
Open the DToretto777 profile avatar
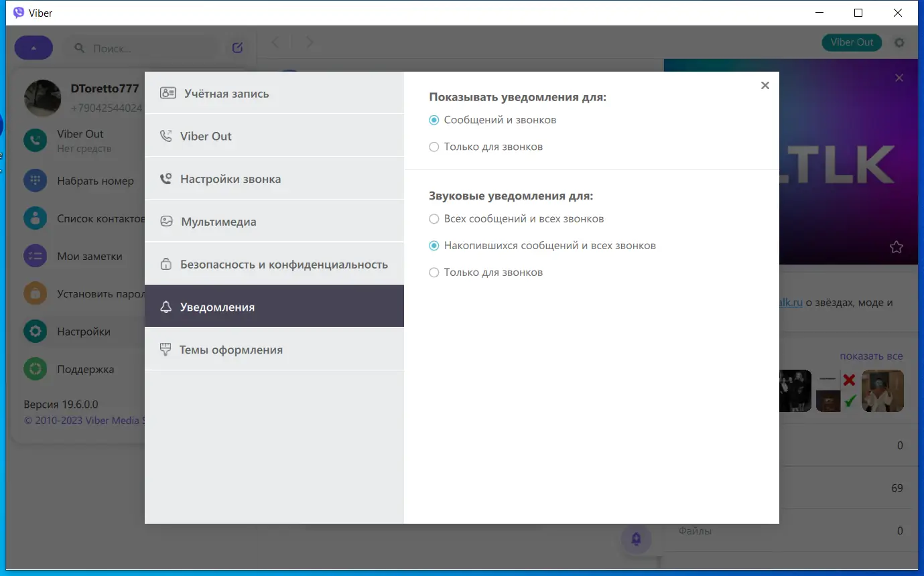click(x=42, y=98)
